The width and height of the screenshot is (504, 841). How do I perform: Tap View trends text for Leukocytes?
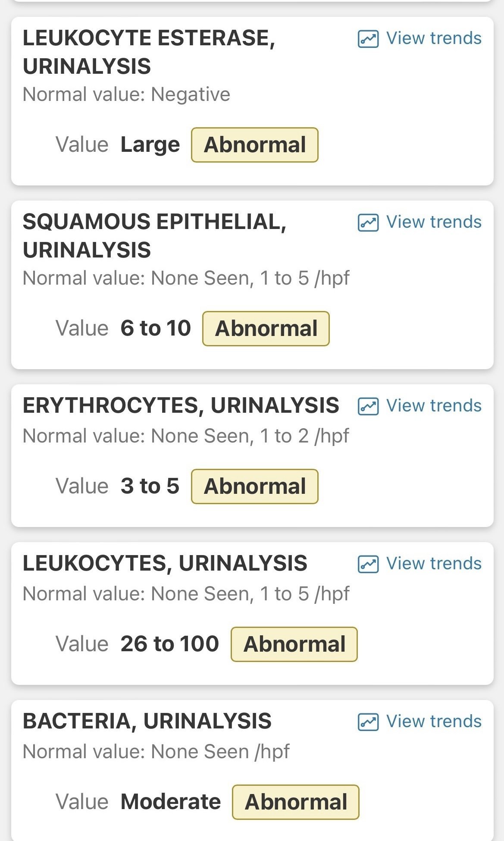click(x=433, y=564)
